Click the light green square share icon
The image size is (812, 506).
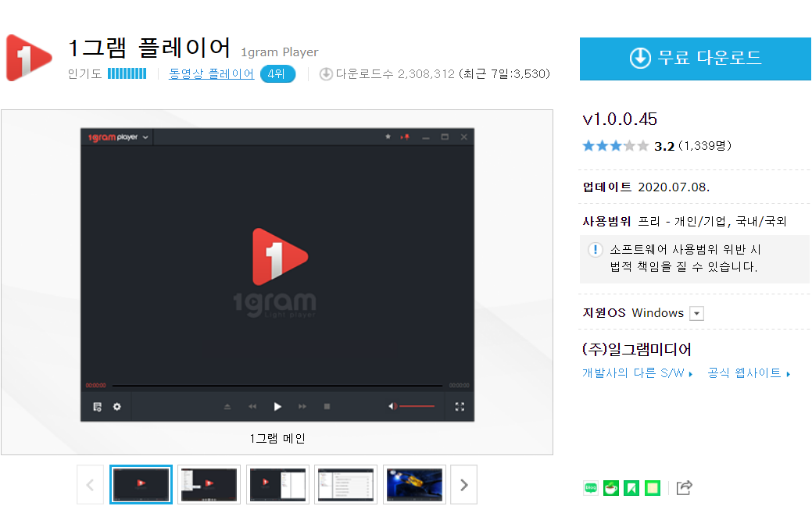pos(653,487)
